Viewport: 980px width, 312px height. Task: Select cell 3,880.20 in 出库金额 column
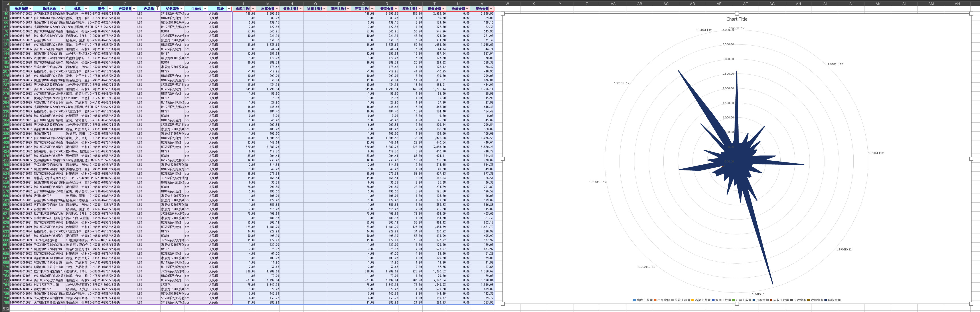point(267,147)
